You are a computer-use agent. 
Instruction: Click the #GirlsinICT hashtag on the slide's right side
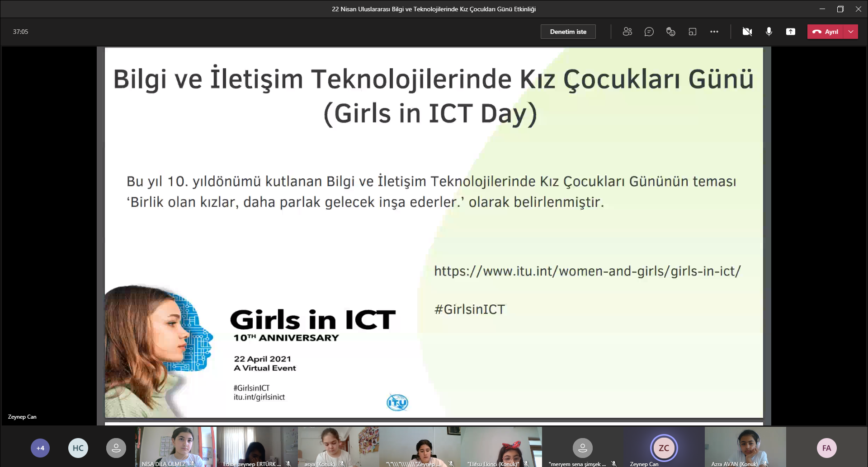pyautogui.click(x=470, y=309)
